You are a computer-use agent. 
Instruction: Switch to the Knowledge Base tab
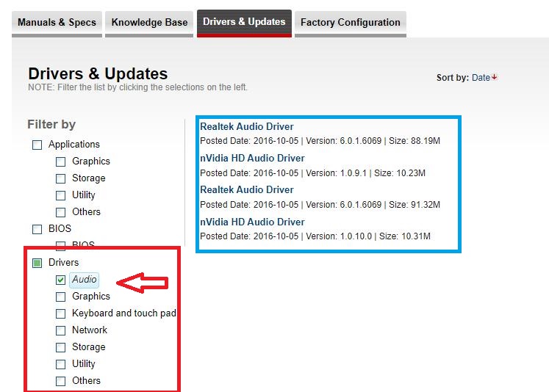(x=149, y=23)
